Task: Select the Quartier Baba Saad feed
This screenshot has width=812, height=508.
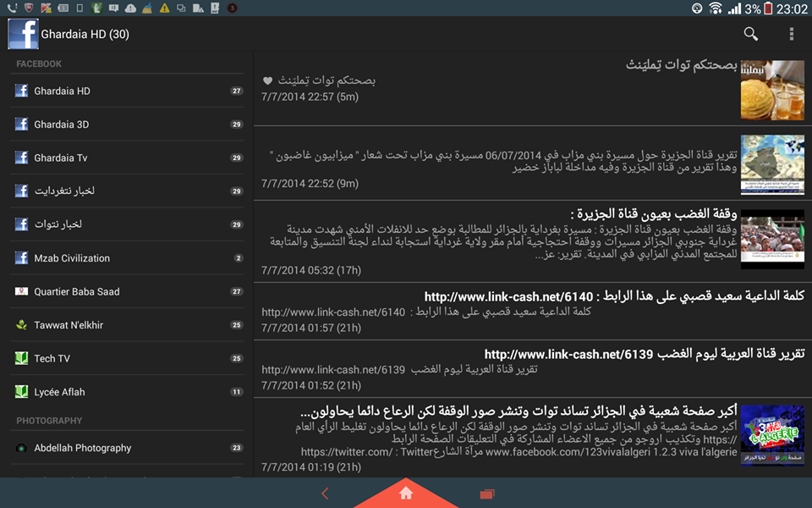Action: pyautogui.click(x=127, y=291)
